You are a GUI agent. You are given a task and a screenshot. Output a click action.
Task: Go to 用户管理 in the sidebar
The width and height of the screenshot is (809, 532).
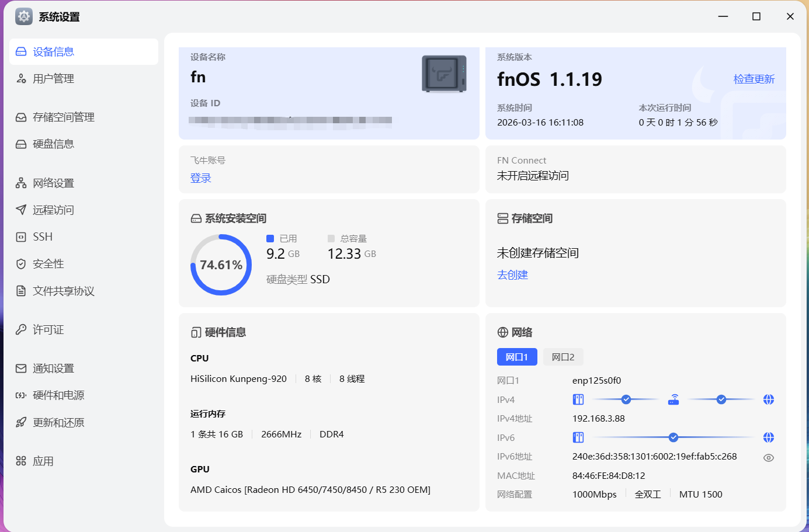point(53,79)
